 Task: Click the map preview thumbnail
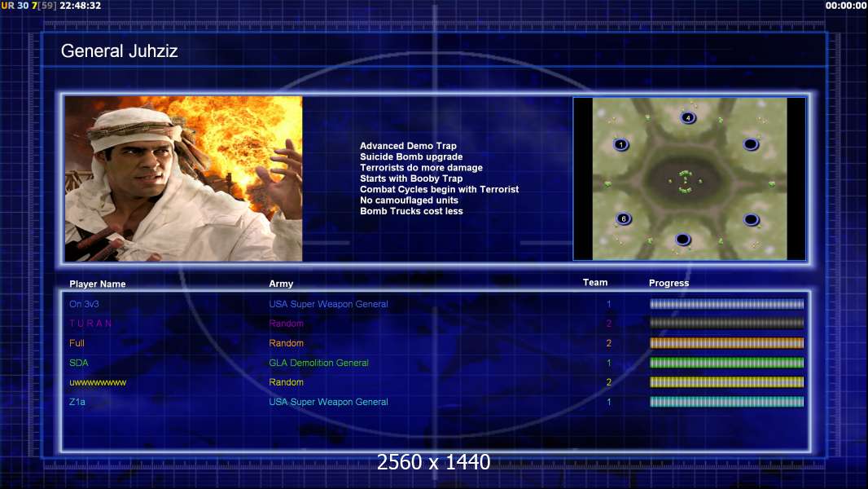coord(689,178)
